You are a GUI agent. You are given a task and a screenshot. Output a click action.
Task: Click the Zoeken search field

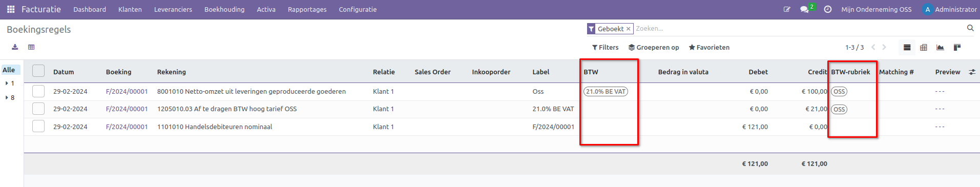(x=798, y=28)
